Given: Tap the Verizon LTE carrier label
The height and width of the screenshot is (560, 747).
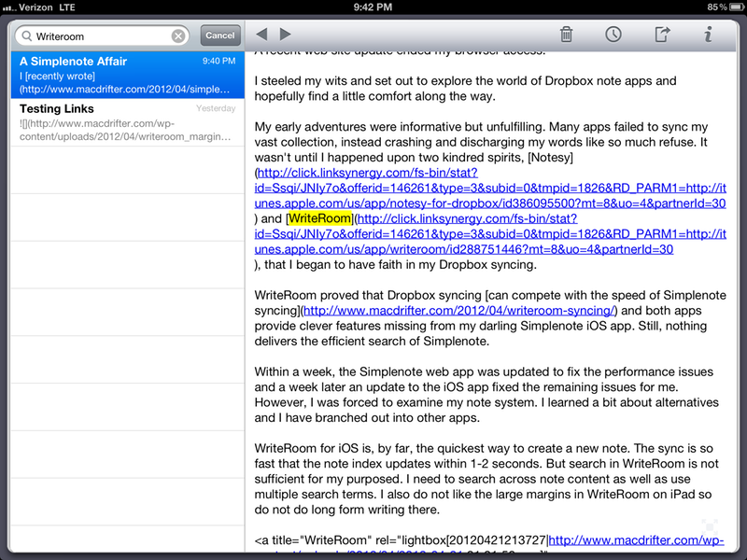Looking at the screenshot, I should (39, 7).
